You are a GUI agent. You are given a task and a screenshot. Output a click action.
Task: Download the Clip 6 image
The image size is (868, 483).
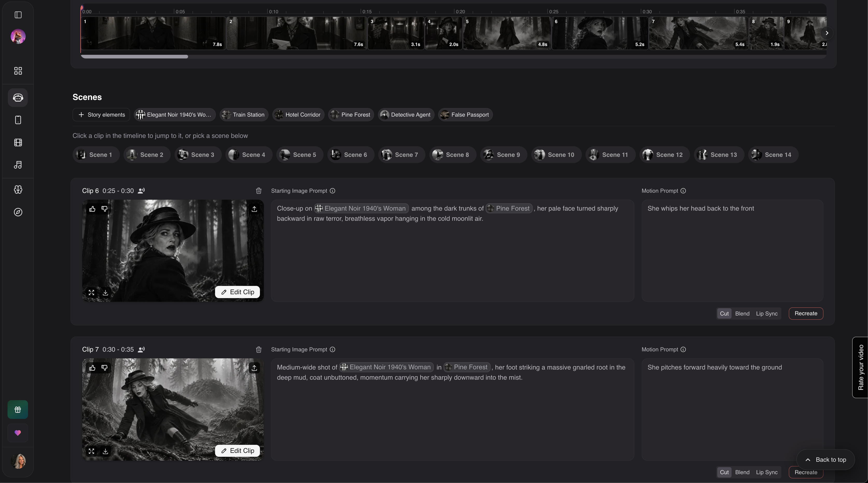click(106, 293)
